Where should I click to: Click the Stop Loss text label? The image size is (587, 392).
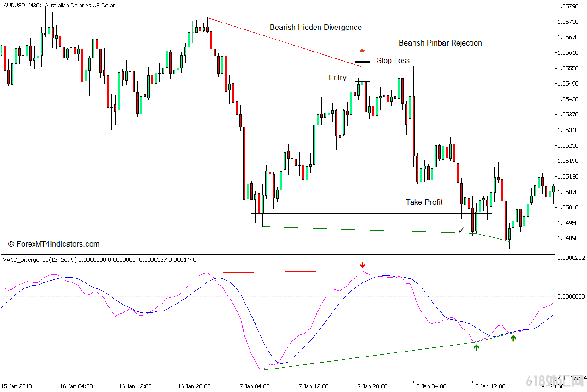(393, 61)
